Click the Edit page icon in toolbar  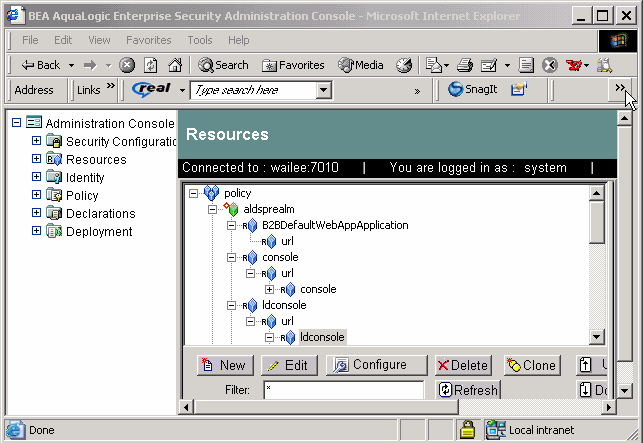(x=489, y=65)
